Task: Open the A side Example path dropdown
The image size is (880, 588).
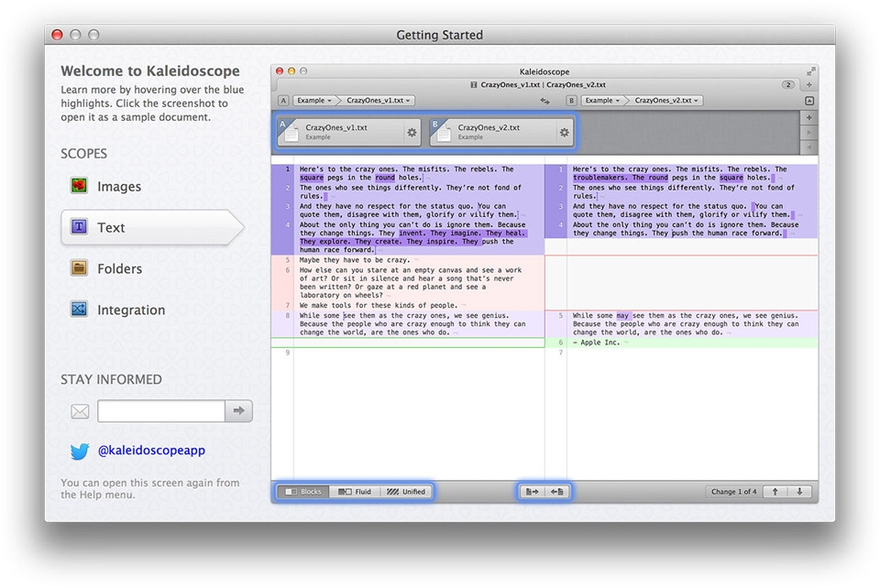Action: 314,101
